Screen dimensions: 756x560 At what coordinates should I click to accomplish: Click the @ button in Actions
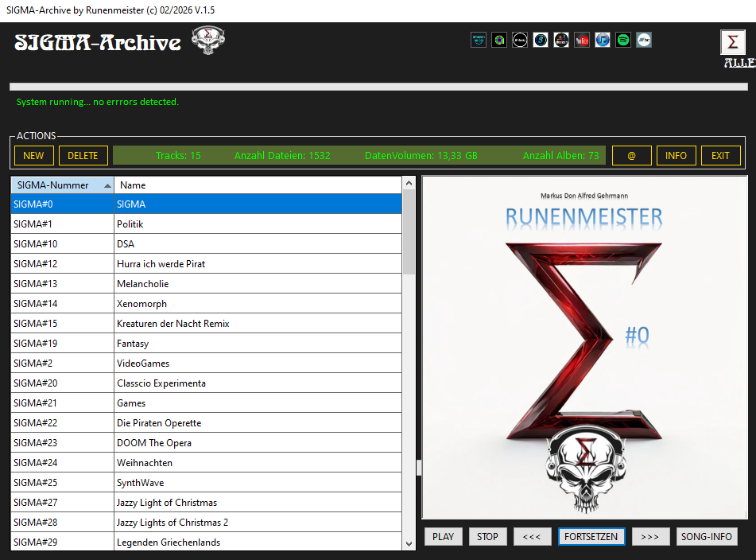tap(631, 156)
